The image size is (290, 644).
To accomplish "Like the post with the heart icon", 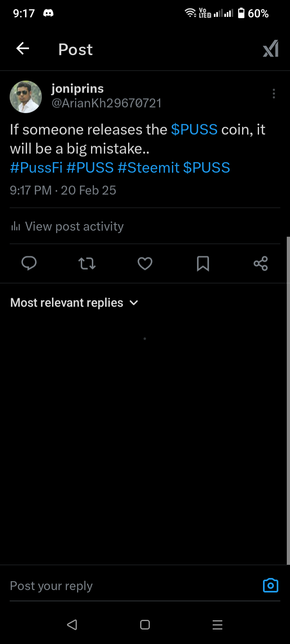I will [145, 264].
